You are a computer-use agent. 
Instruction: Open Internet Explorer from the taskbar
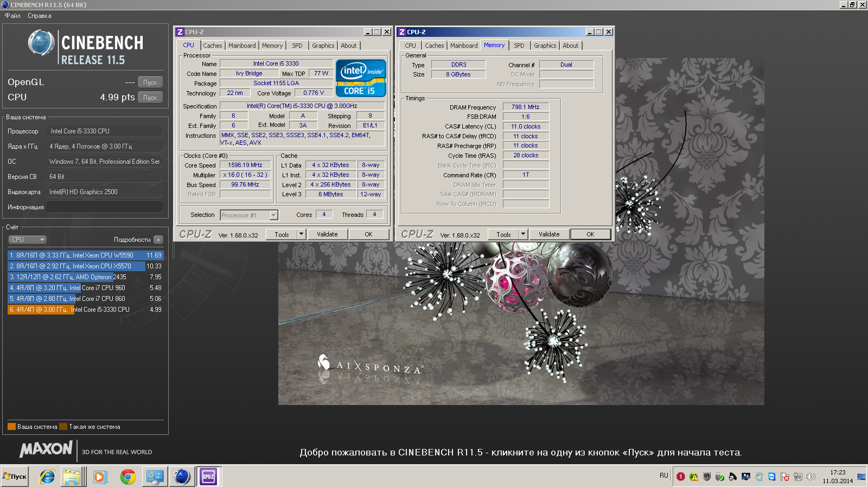tap(48, 477)
